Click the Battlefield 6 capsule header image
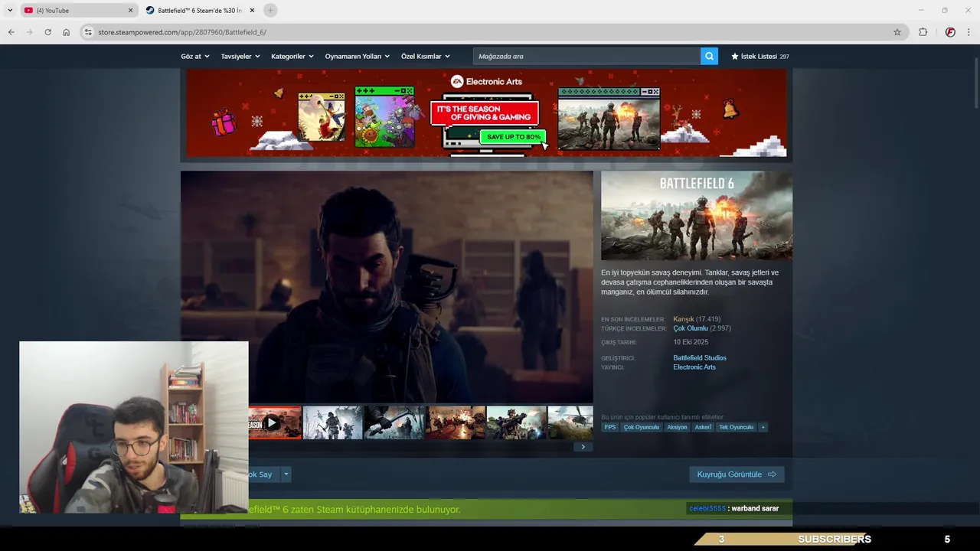Image resolution: width=980 pixels, height=551 pixels. (x=697, y=215)
